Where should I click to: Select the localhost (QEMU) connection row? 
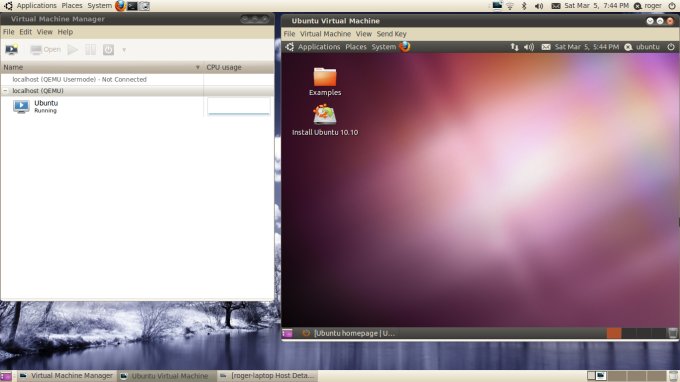(137, 91)
